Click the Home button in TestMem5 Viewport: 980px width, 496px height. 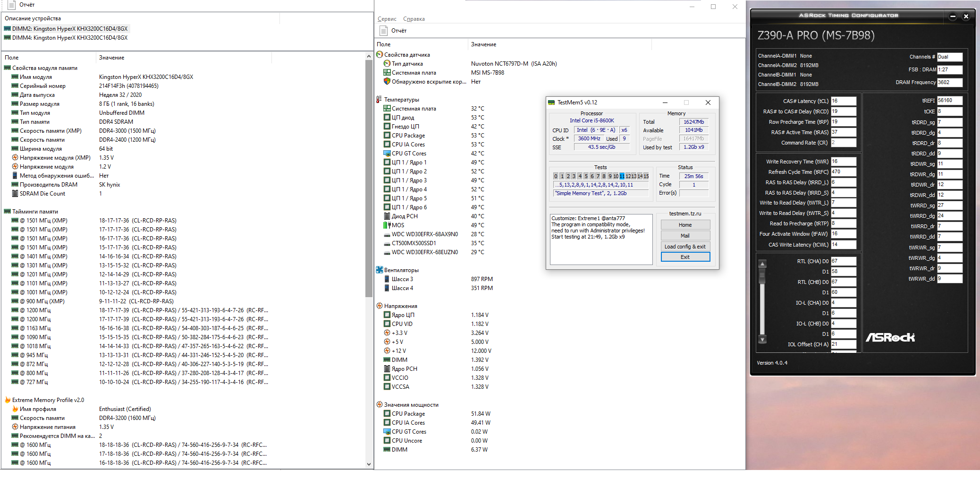(685, 225)
